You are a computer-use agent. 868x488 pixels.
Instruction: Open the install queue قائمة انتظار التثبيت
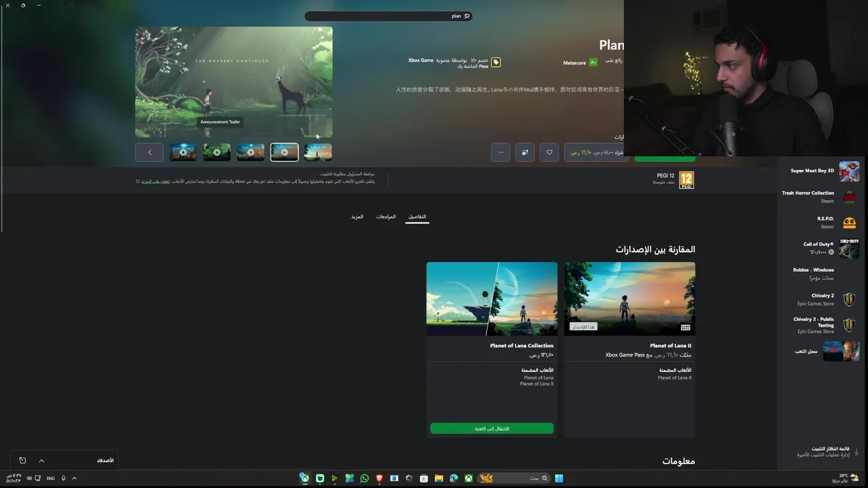point(823,451)
